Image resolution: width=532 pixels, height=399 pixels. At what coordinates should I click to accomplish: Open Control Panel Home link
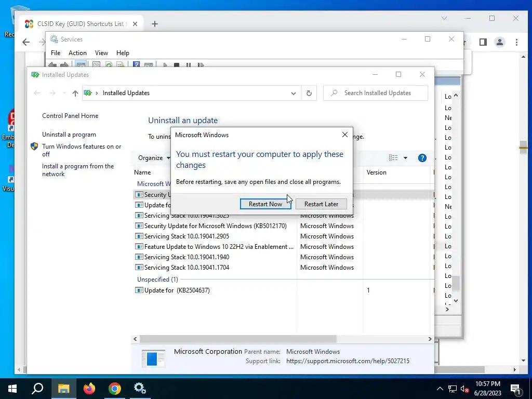(x=70, y=116)
